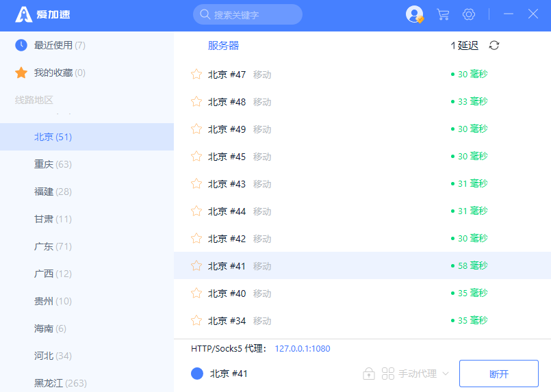Select the 广东 (71) region
This screenshot has height=392, width=551.
pos(53,246)
